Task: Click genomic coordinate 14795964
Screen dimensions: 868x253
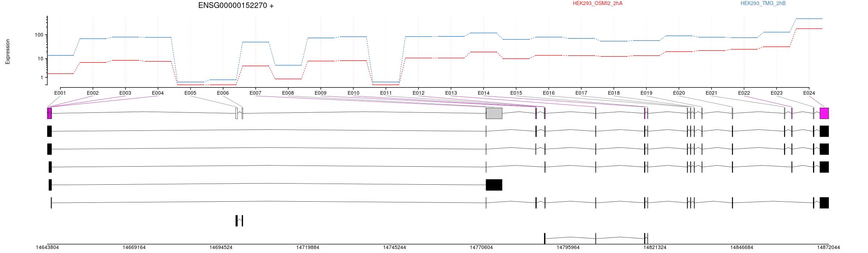Action: 568,248
